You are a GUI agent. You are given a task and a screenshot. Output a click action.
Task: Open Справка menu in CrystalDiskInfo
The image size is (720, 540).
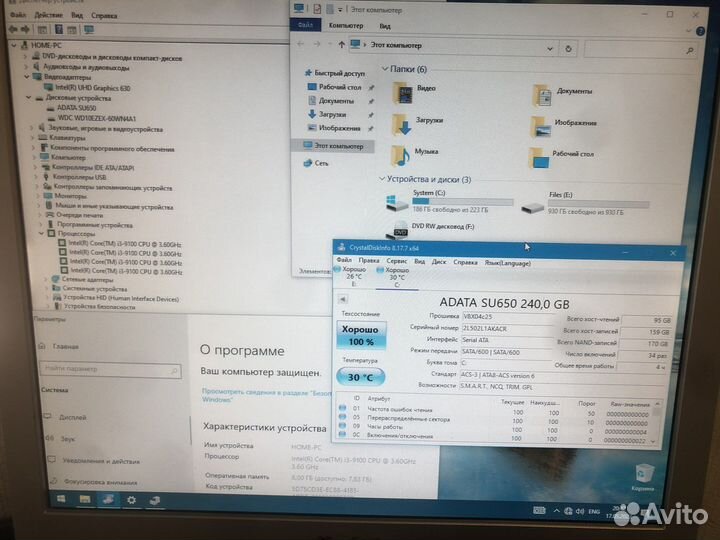click(465, 262)
